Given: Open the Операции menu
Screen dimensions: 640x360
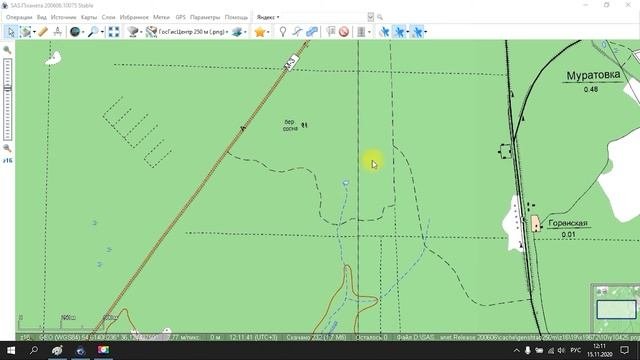Looking at the screenshot, I should point(19,17).
